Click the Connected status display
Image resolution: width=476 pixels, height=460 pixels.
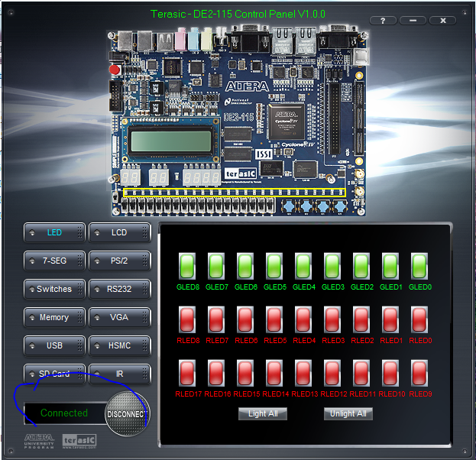tap(65, 413)
